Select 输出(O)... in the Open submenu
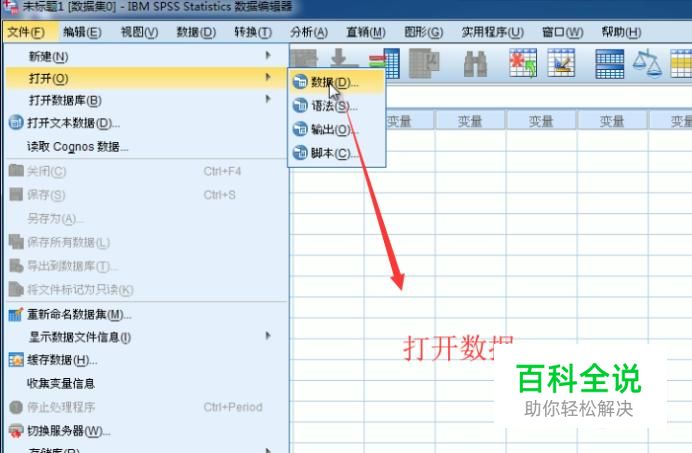 [337, 129]
